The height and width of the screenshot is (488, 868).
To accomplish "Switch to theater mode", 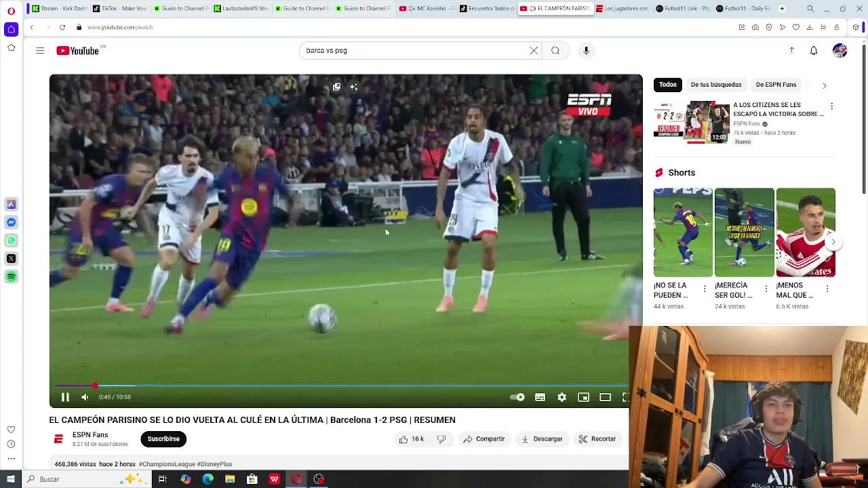I will click(605, 397).
